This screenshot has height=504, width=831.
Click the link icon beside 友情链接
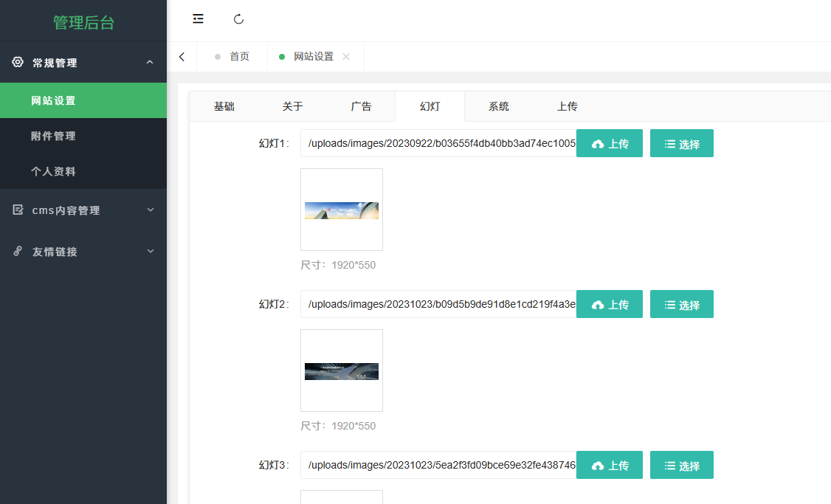point(18,251)
